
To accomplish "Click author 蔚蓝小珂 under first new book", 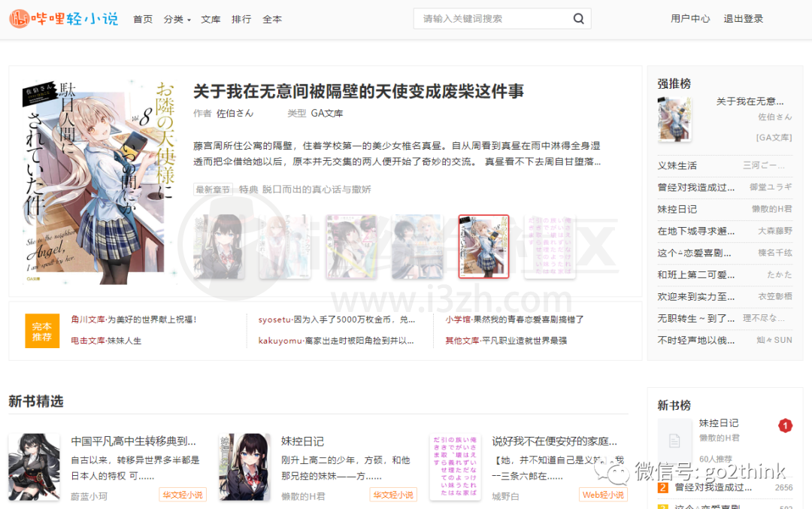I will pyautogui.click(x=89, y=496).
